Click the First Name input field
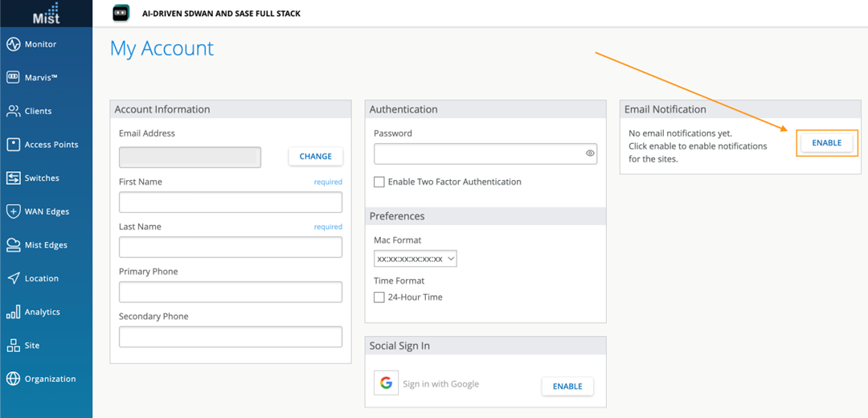Image resolution: width=868 pixels, height=418 pixels. (231, 202)
